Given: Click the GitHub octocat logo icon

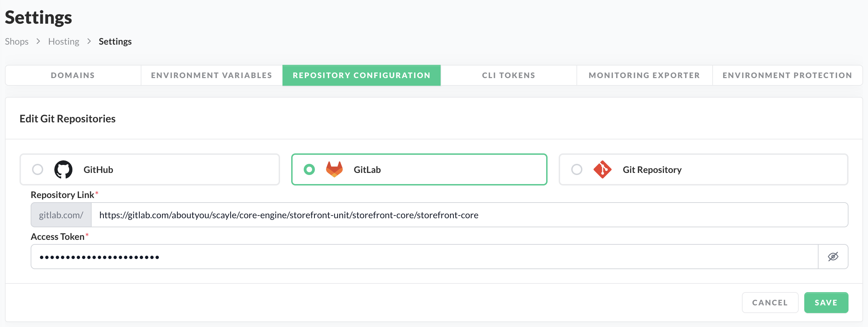Looking at the screenshot, I should (x=63, y=169).
